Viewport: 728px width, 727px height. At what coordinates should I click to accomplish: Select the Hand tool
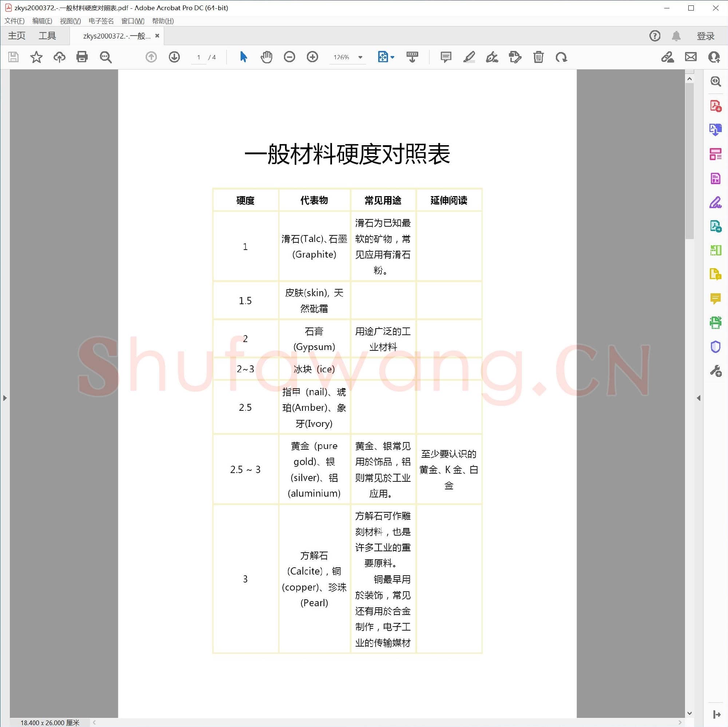(266, 57)
